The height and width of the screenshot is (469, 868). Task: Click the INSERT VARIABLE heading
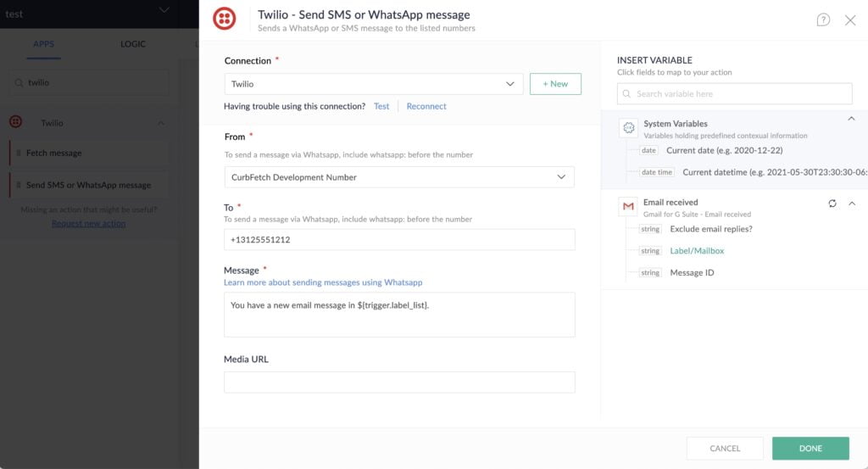pos(654,60)
